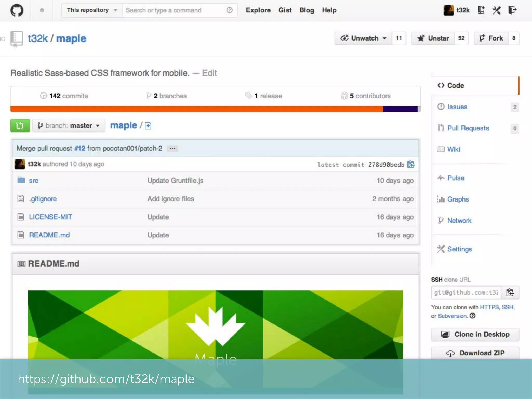Open Pull Requests in the sidebar

[468, 128]
